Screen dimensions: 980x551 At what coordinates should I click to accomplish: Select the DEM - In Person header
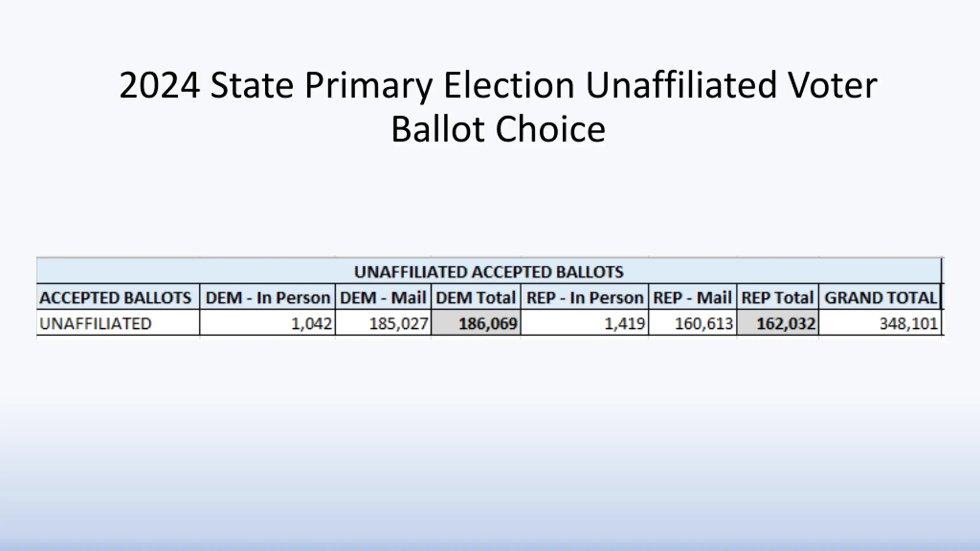click(268, 297)
